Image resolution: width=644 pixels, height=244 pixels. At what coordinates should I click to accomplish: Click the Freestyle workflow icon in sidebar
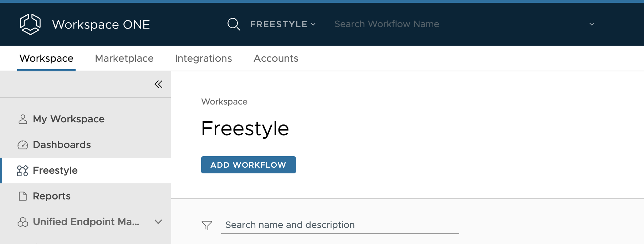pyautogui.click(x=22, y=171)
